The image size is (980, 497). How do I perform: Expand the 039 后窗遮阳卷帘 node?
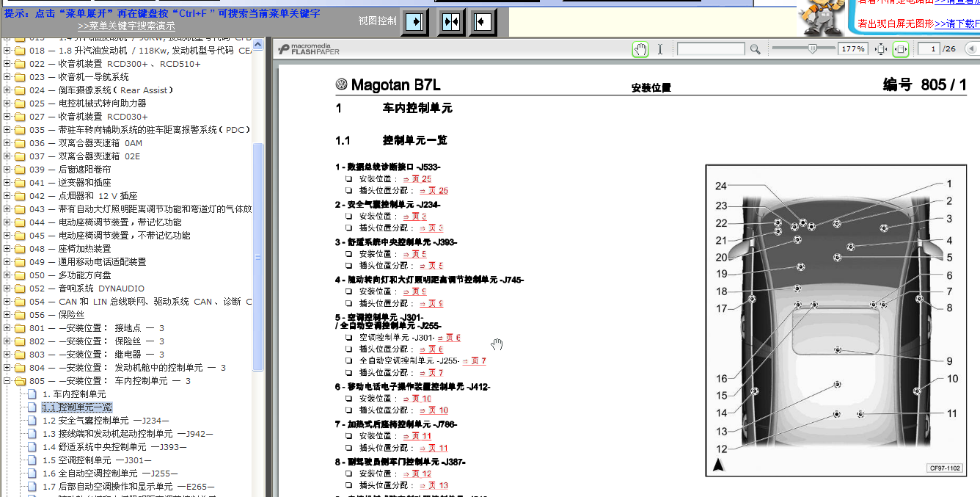coord(7,170)
